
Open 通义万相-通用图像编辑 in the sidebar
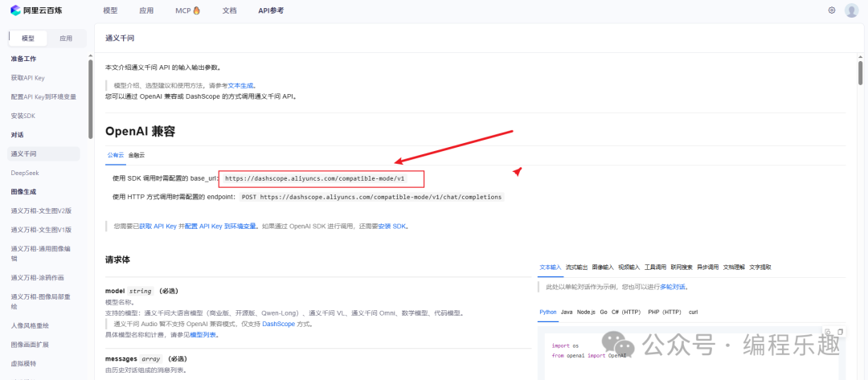coord(41,253)
